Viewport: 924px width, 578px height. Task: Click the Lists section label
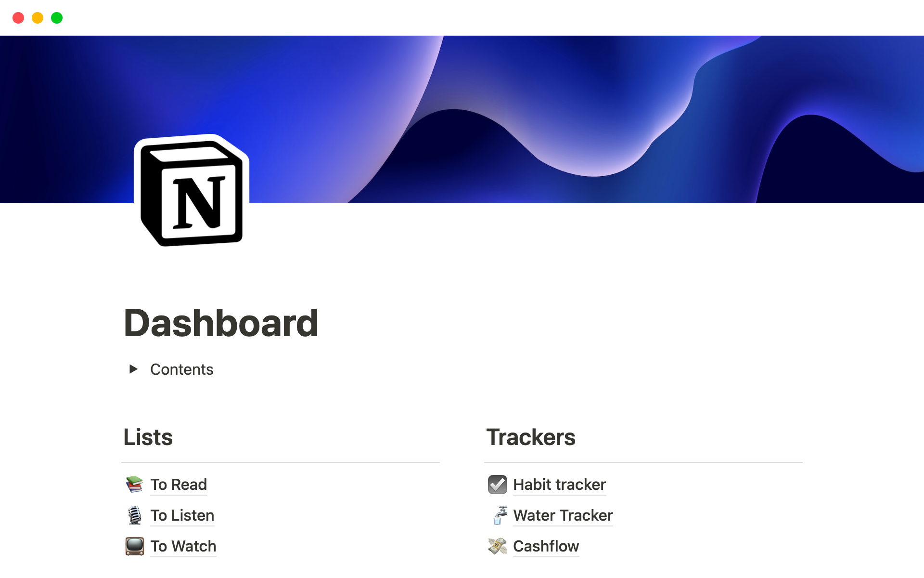[148, 437]
